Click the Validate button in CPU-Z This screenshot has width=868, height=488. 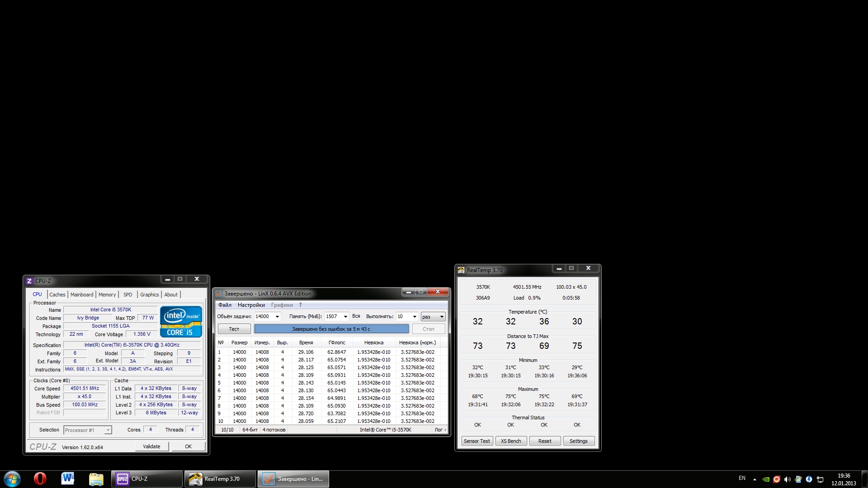tap(151, 446)
